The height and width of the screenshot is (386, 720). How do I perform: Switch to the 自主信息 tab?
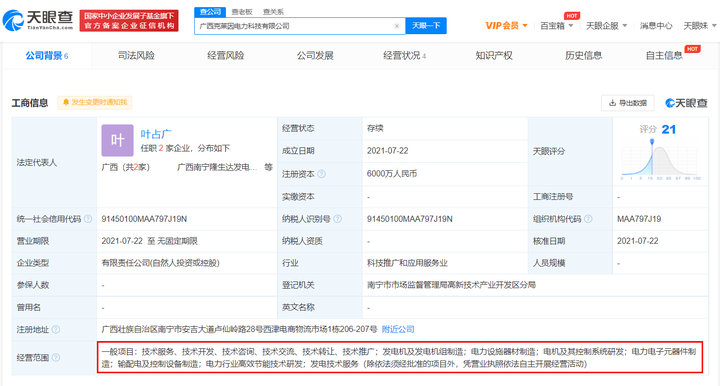pos(664,56)
